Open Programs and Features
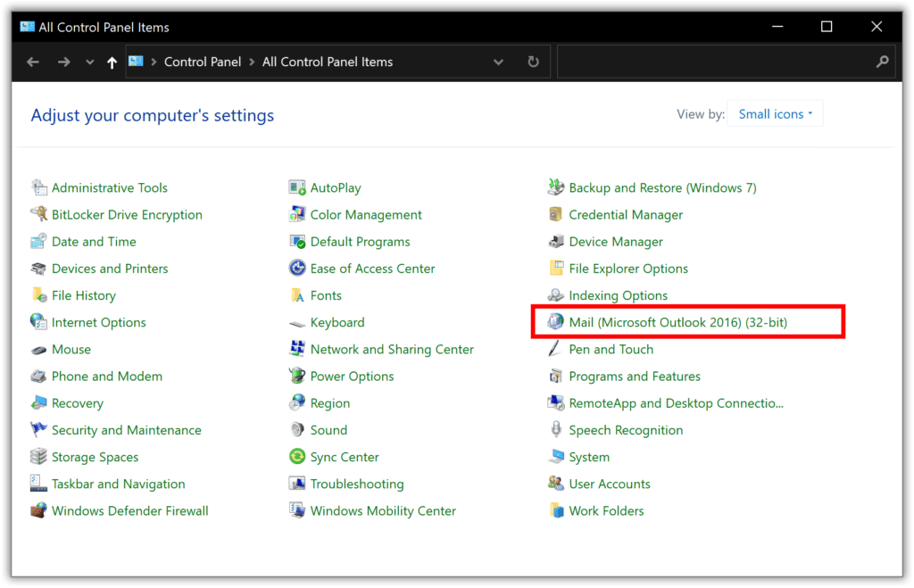This screenshot has width=914, height=588. coord(634,376)
